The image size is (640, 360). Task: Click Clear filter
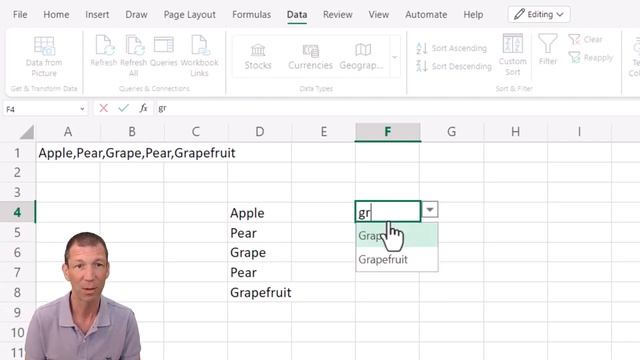pos(585,40)
